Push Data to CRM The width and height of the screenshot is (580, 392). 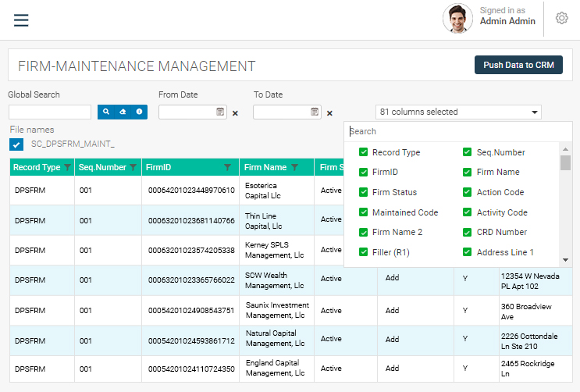coord(518,65)
